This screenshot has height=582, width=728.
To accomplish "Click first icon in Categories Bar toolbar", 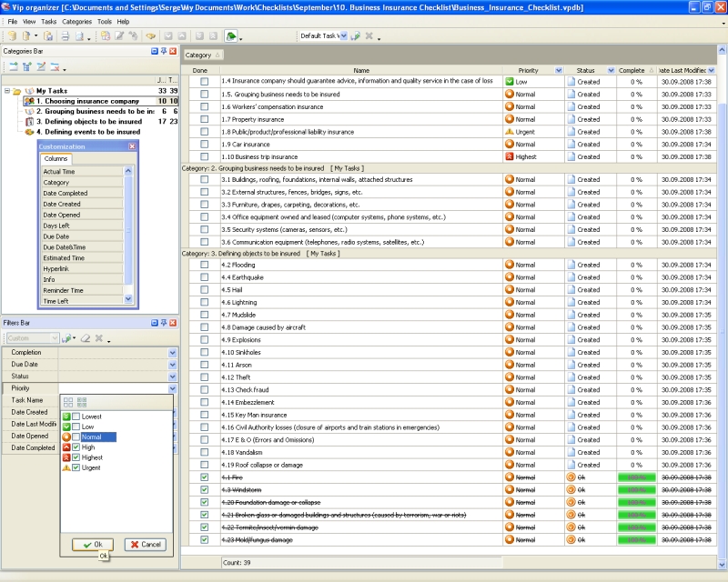I will tap(14, 67).
